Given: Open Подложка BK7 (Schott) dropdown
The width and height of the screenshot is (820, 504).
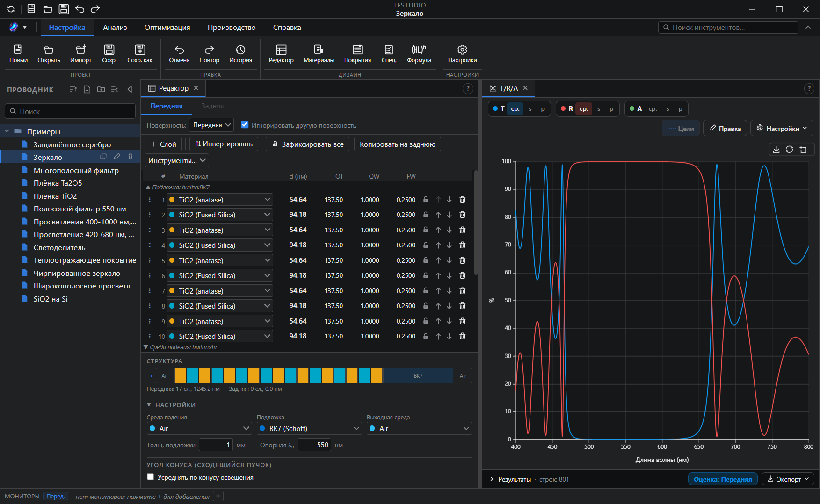Looking at the screenshot, I should (x=309, y=428).
